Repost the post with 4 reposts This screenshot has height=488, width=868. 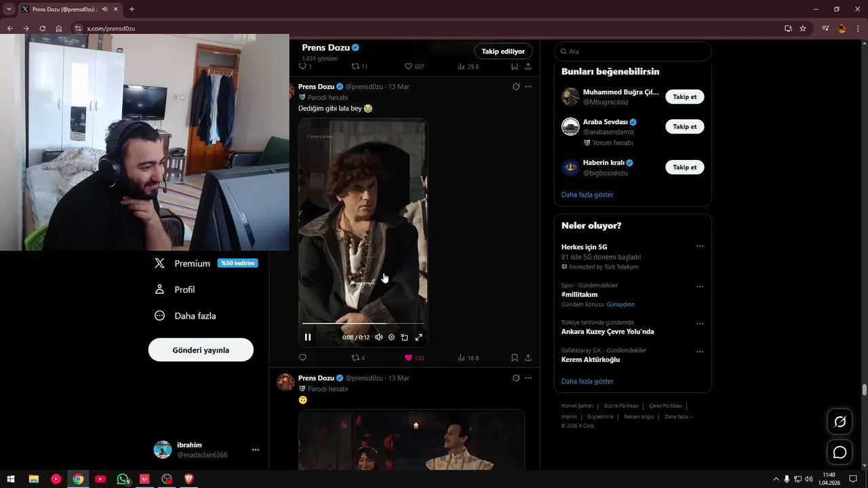click(357, 358)
